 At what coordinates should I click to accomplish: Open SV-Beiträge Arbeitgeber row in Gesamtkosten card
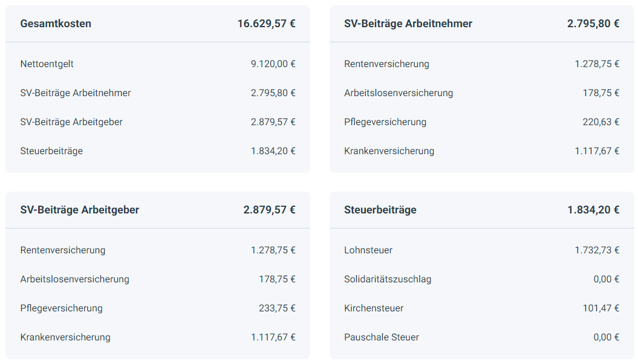tap(158, 122)
